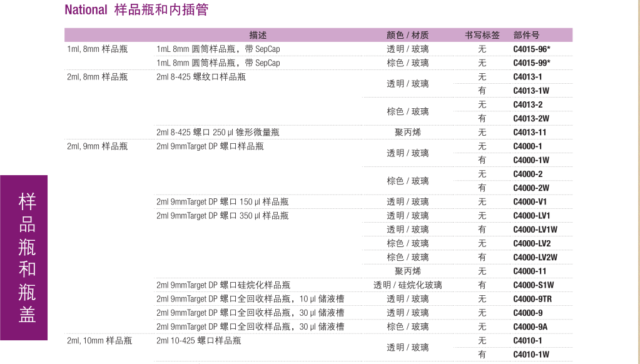The height and width of the screenshot is (364, 640).
Task: Click part number C4013-2W
Action: pos(531,118)
